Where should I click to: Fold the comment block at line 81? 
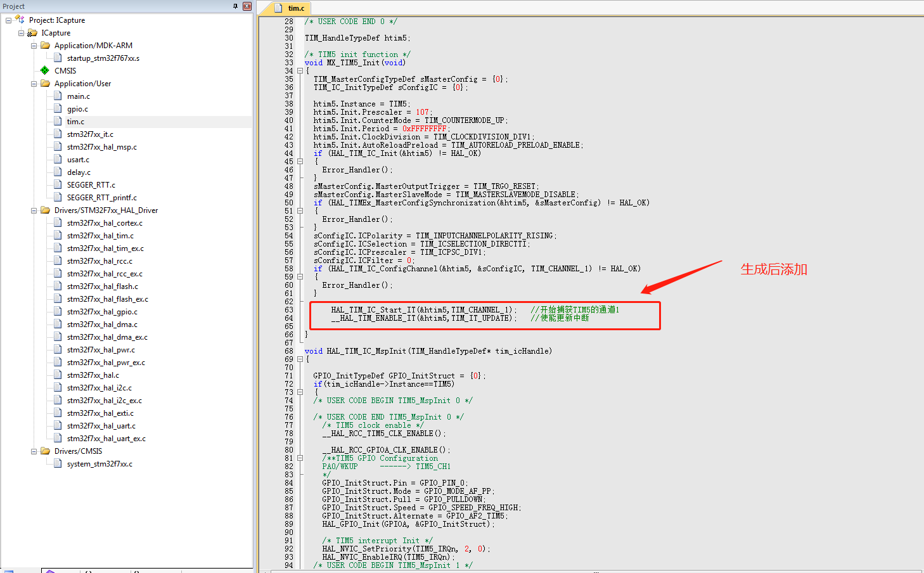[300, 458]
